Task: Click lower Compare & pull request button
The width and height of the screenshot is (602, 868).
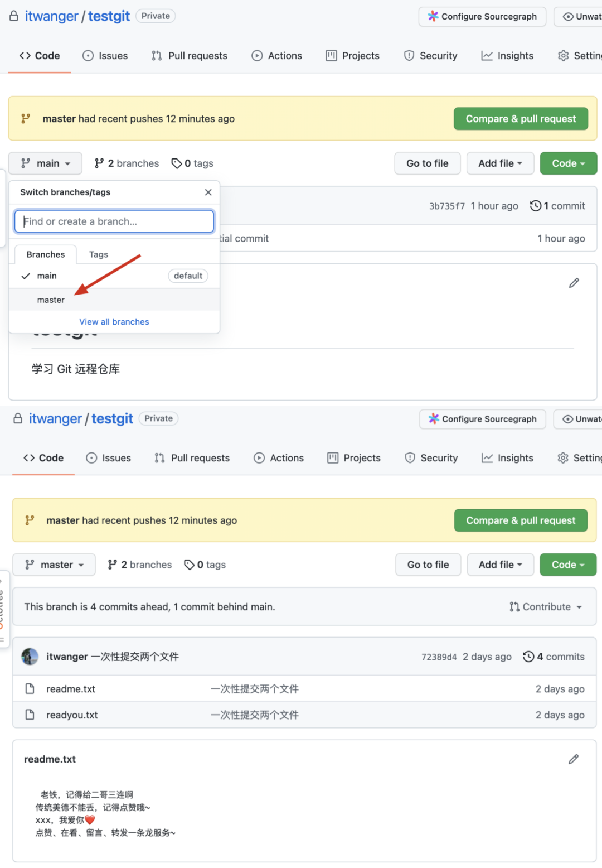Action: [521, 520]
